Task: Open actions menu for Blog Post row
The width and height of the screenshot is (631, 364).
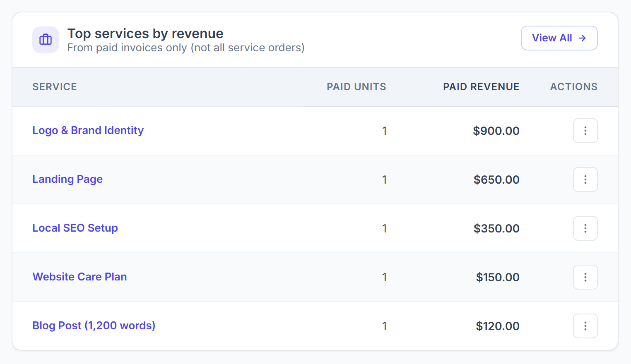Action: [x=585, y=326]
